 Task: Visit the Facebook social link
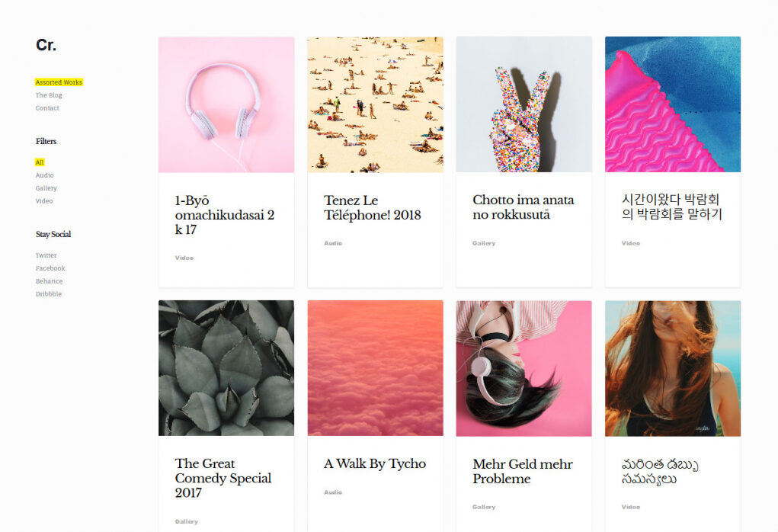(x=50, y=268)
